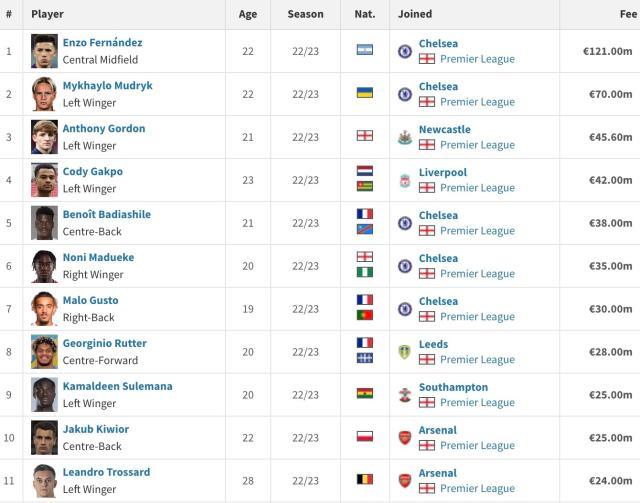Click Belgium flag for Leandro Trossard
Screen dimensions: 640x503
point(365,481)
